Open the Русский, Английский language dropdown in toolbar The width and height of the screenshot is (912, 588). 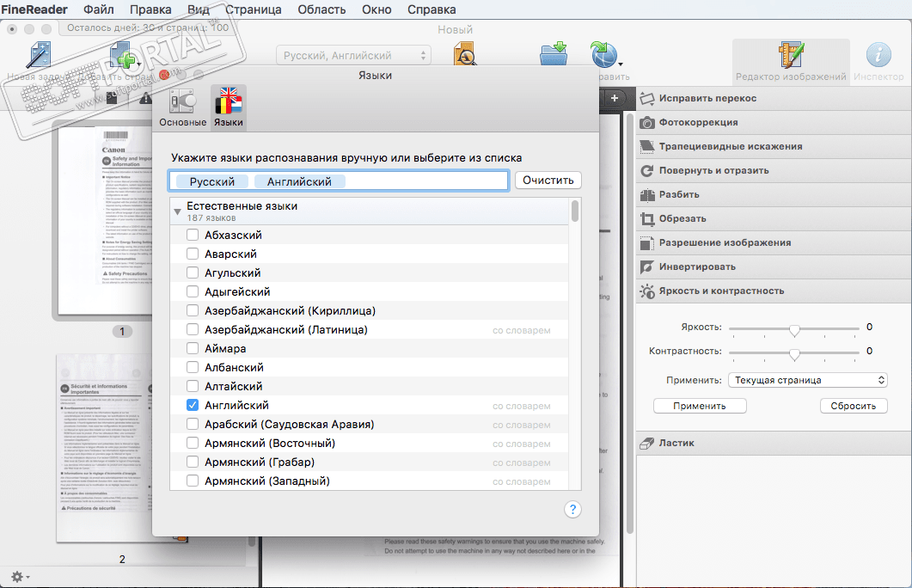point(353,56)
